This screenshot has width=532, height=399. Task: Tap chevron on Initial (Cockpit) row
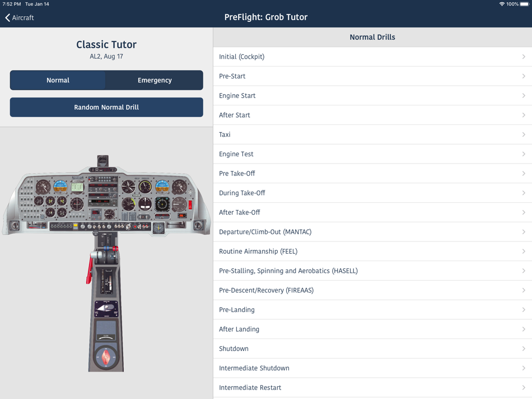click(x=524, y=57)
